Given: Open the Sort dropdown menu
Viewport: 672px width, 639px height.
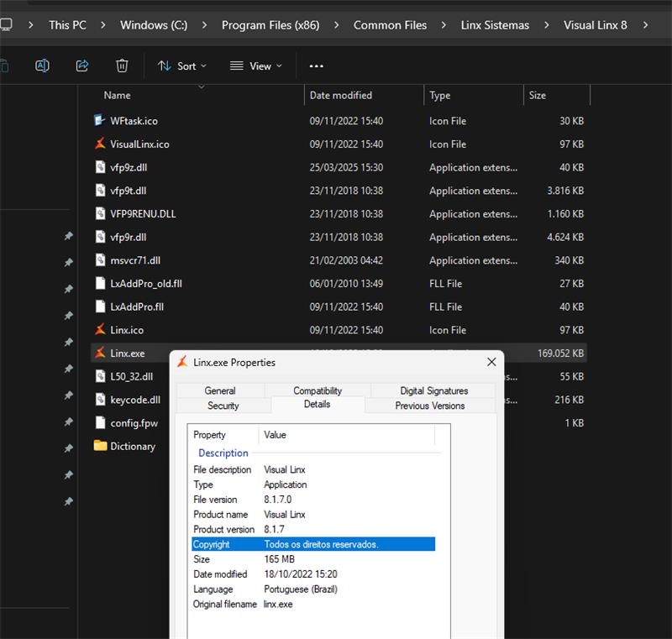Looking at the screenshot, I should pyautogui.click(x=181, y=66).
